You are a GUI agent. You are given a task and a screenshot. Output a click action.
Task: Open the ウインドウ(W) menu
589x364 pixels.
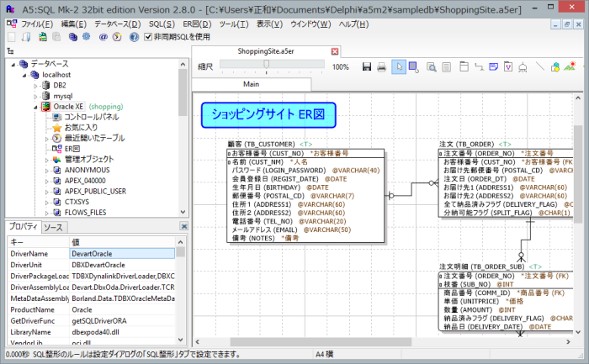(x=310, y=24)
